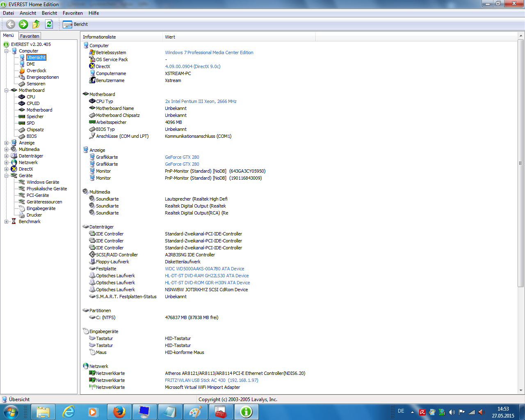Open the 2x Intel Pentium III Xeon link
This screenshot has height=420, width=525.
pyautogui.click(x=201, y=101)
